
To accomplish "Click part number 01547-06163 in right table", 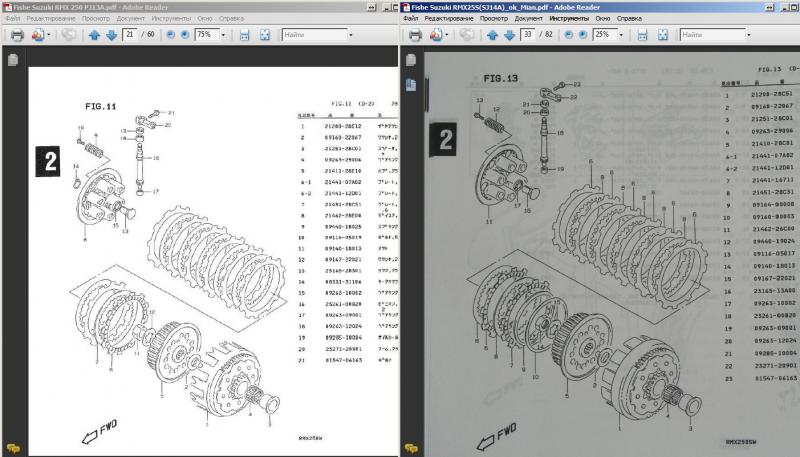I will [x=776, y=378].
